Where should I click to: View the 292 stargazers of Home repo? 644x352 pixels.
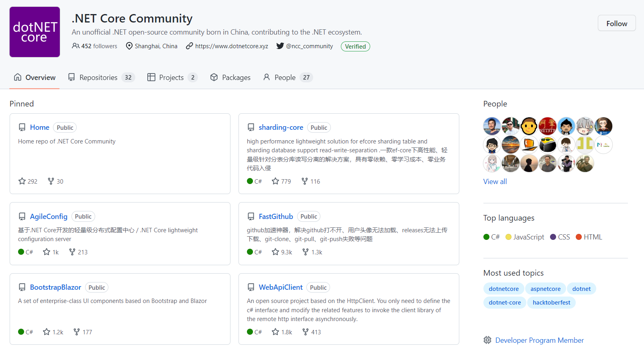pos(28,181)
